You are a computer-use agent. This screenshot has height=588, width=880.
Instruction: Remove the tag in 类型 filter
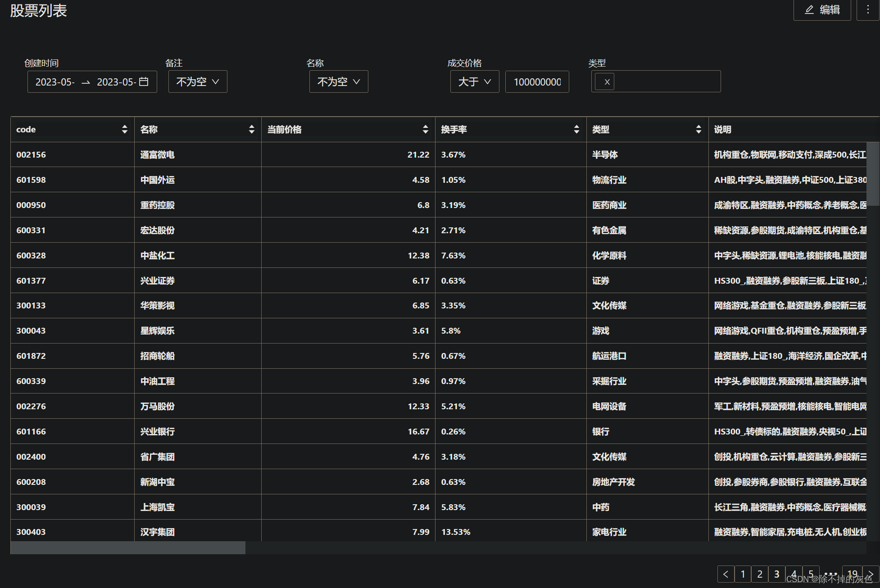click(607, 82)
